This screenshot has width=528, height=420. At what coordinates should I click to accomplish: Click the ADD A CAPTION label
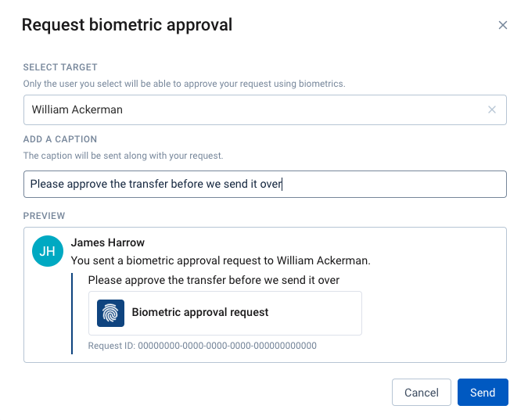(x=60, y=139)
